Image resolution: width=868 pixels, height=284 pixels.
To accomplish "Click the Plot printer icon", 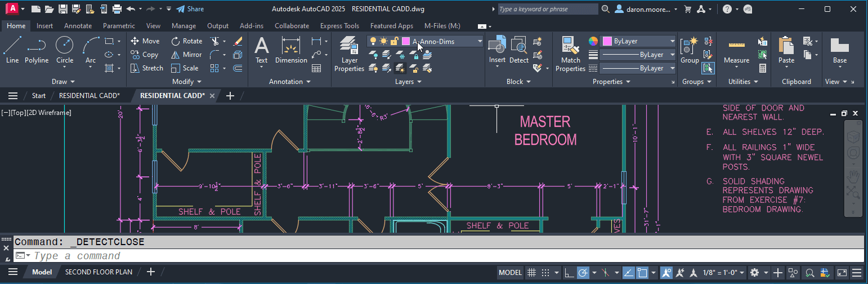I will (x=117, y=9).
